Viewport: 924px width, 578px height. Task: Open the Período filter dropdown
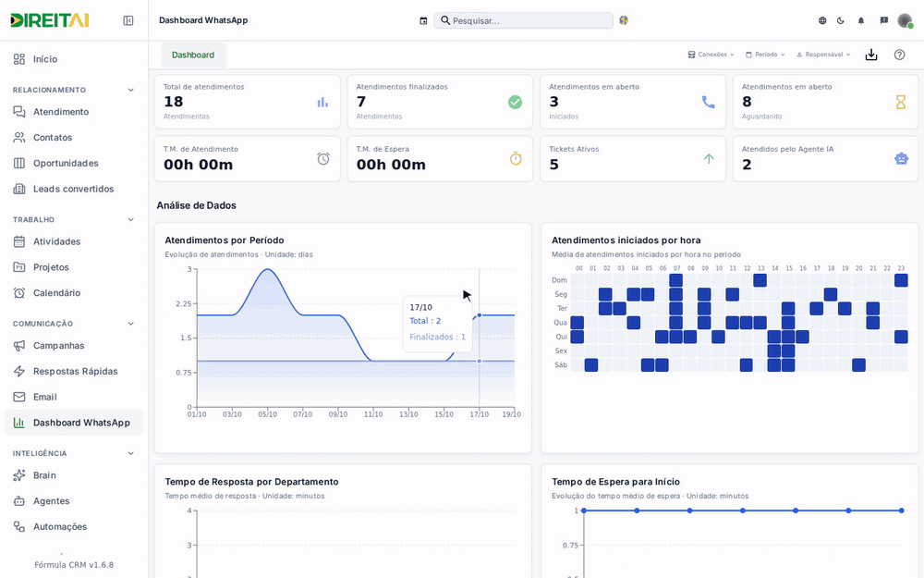(x=765, y=55)
